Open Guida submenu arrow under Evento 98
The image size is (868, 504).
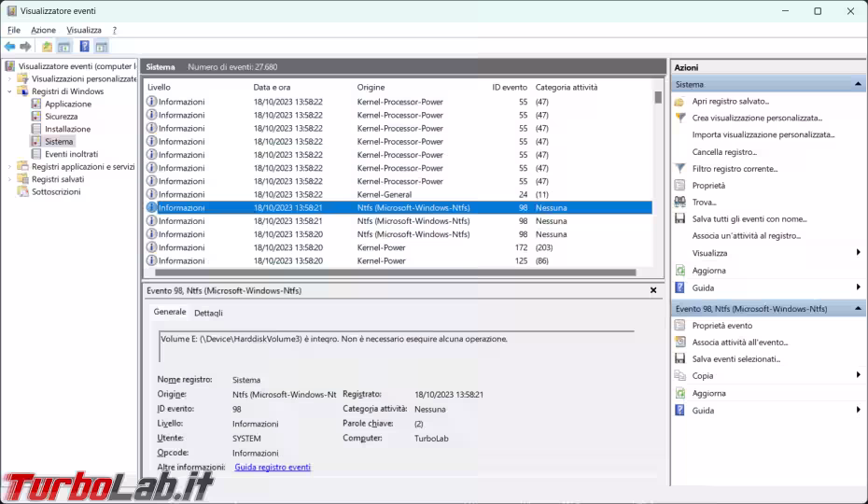(x=858, y=410)
